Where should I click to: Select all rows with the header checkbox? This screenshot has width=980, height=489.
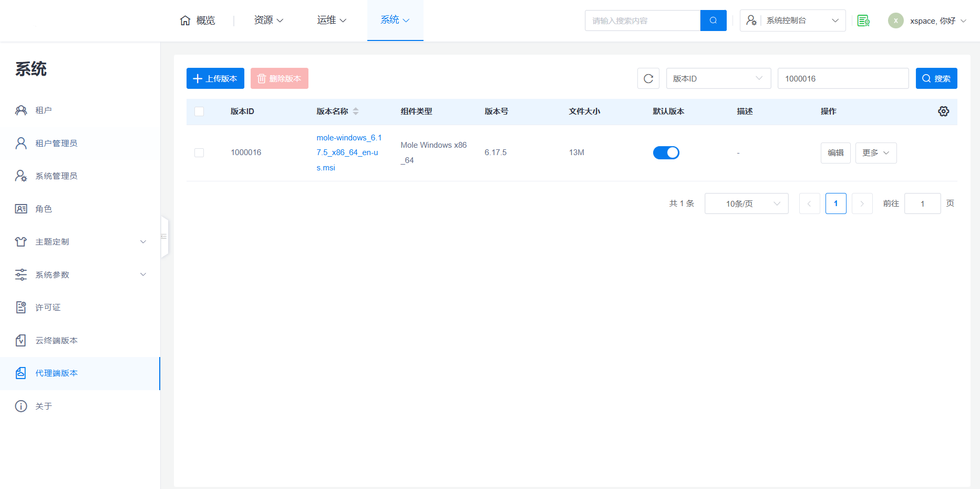pos(199,111)
